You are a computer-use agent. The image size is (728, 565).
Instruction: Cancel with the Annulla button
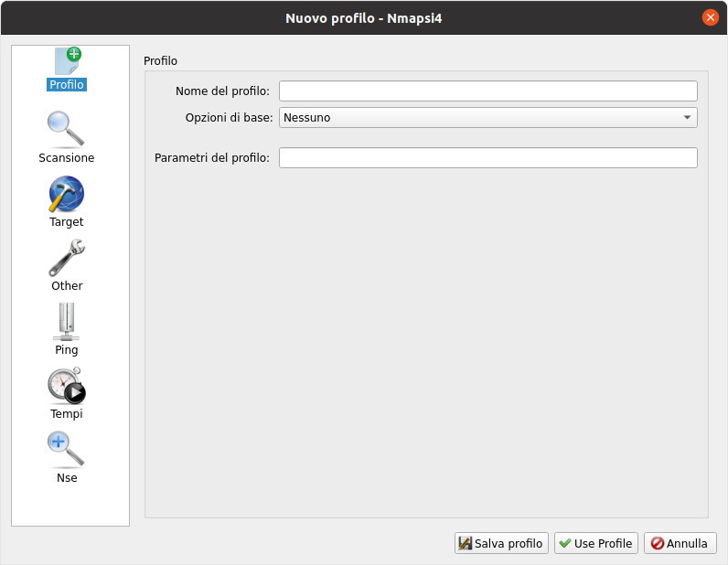pos(680,543)
